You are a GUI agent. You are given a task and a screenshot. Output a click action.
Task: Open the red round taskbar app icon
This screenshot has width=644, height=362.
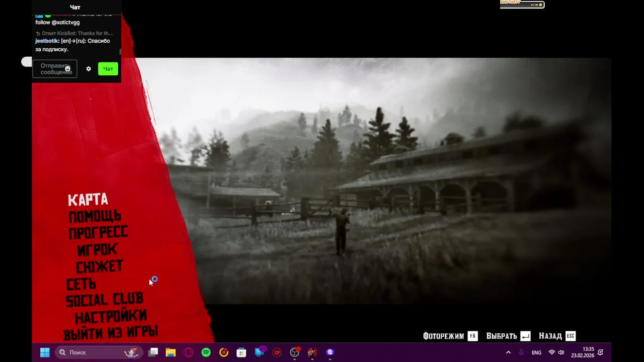coord(277,352)
